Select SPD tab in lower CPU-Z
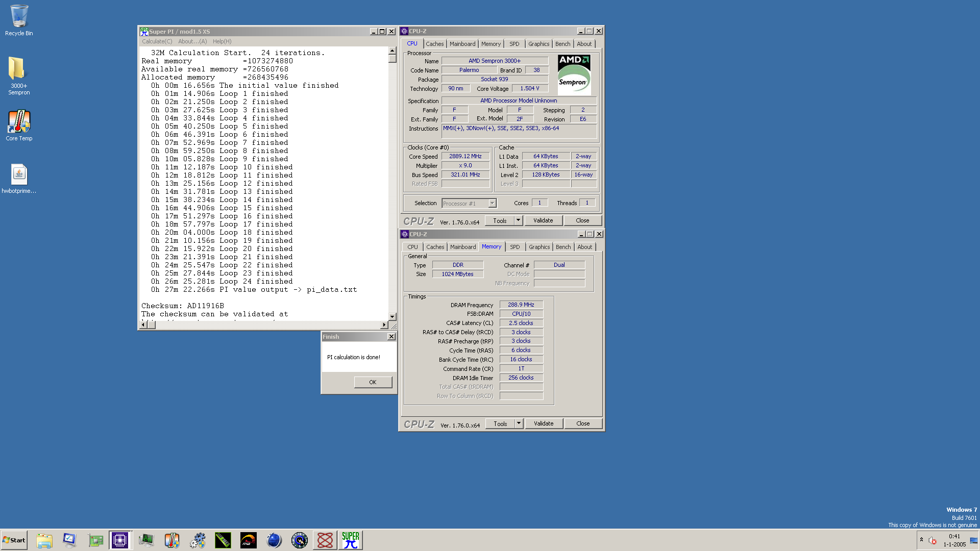The image size is (980, 551). (515, 247)
